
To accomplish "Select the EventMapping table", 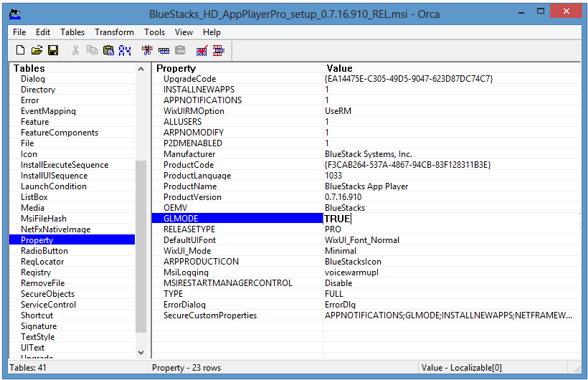I will [48, 111].
